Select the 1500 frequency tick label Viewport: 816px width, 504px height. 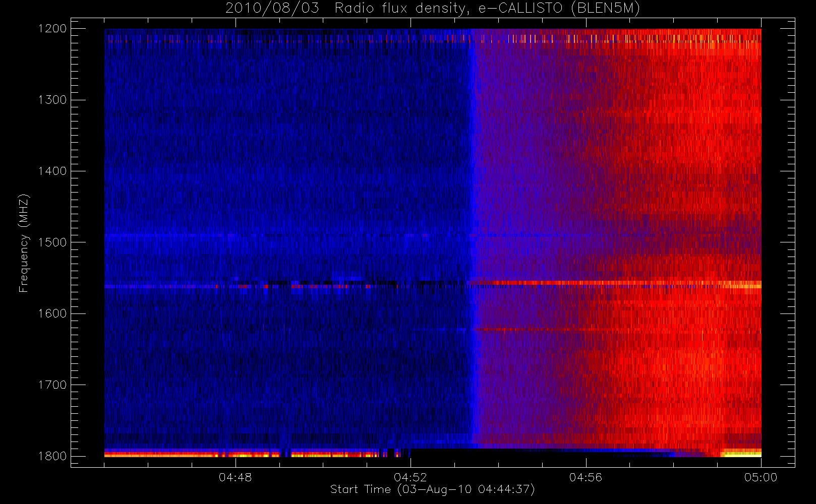click(52, 242)
